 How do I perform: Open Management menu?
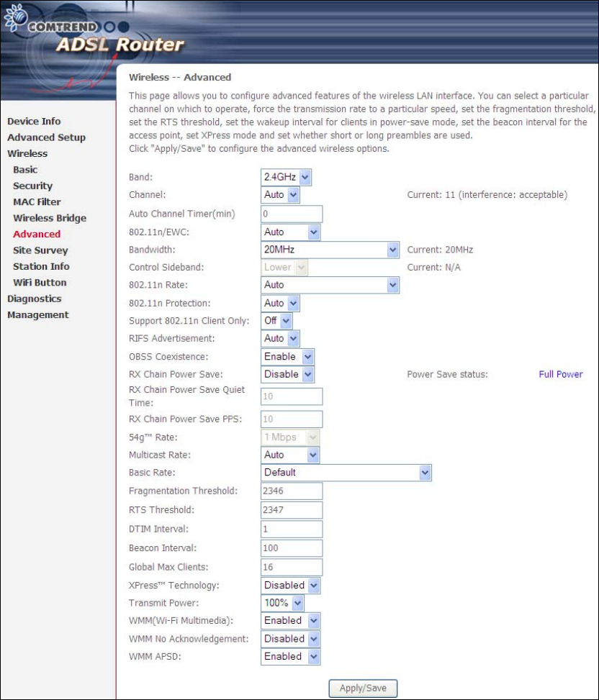click(38, 314)
